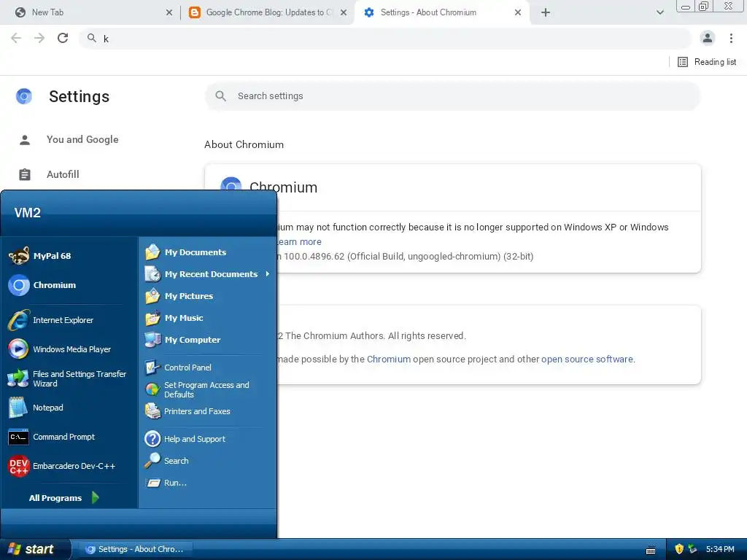
Task: Switch to Google Chrome Blog tab
Action: [267, 12]
